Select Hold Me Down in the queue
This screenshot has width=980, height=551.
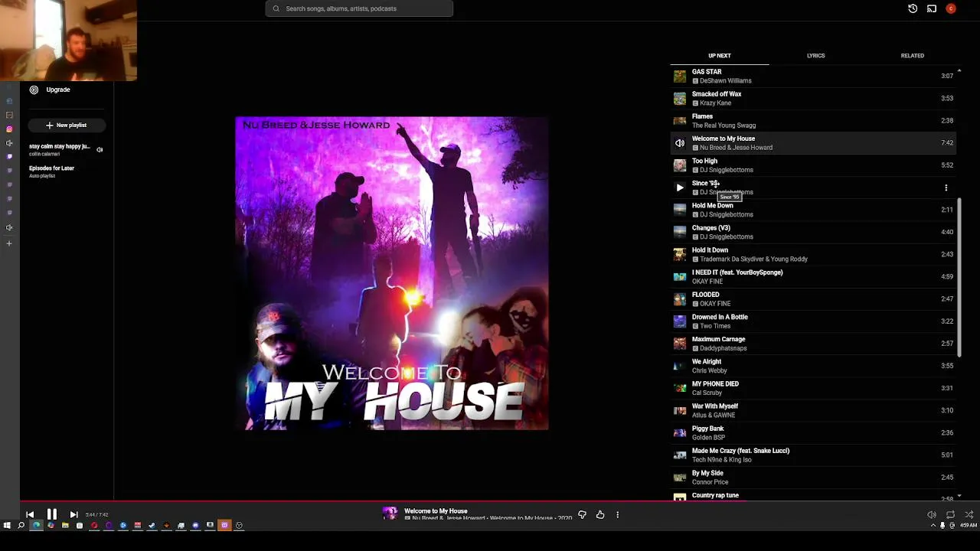(x=813, y=210)
